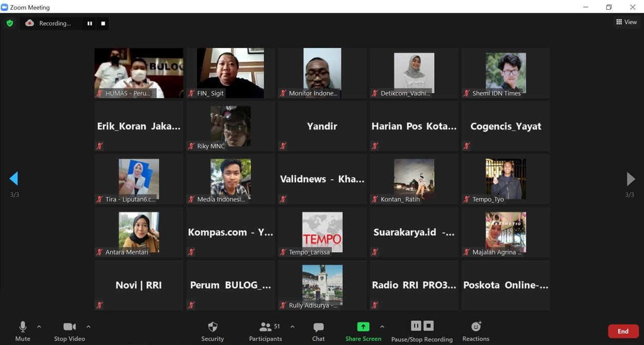Pause recording from the top recording bar
The image size is (644, 345).
pyautogui.click(x=90, y=23)
